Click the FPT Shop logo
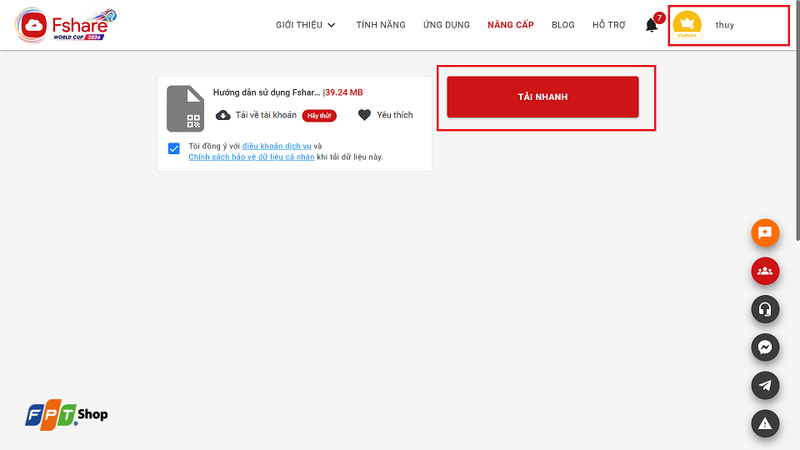800x450 pixels. click(66, 414)
